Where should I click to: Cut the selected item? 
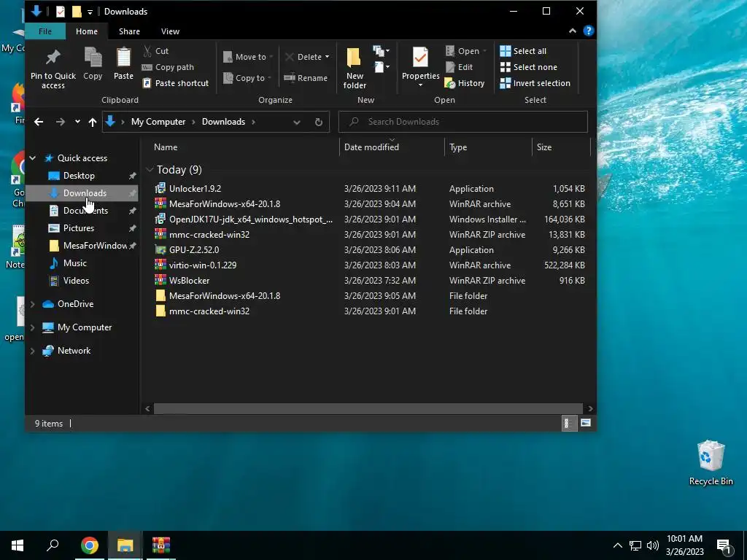156,51
